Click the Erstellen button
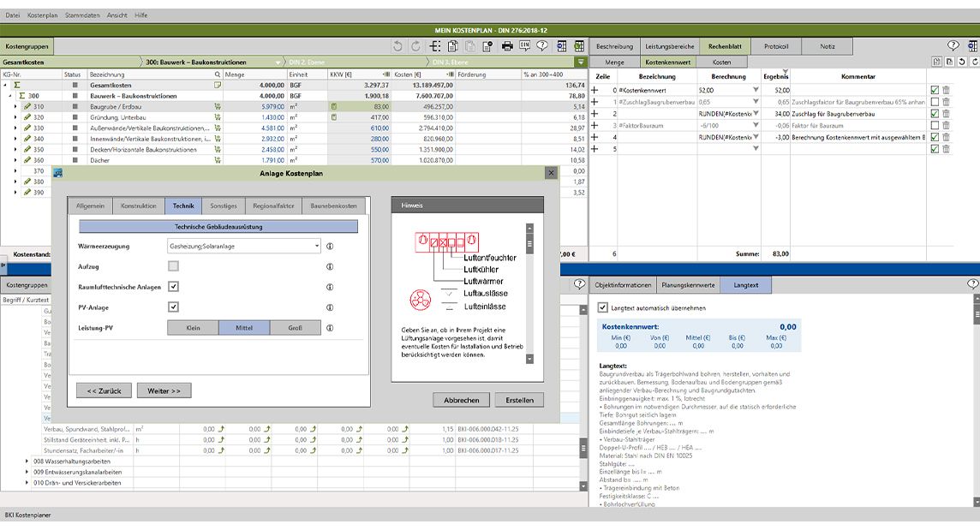Image resolution: width=980 pixels, height=530 pixels. pyautogui.click(x=519, y=400)
